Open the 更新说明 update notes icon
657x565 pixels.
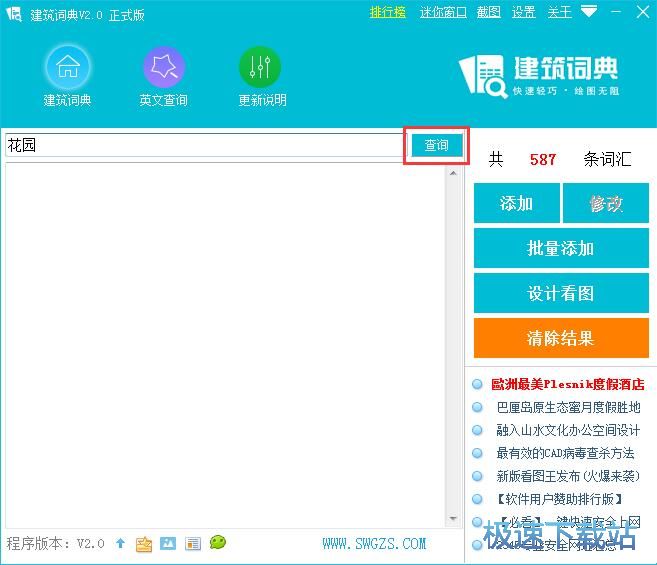[x=260, y=68]
